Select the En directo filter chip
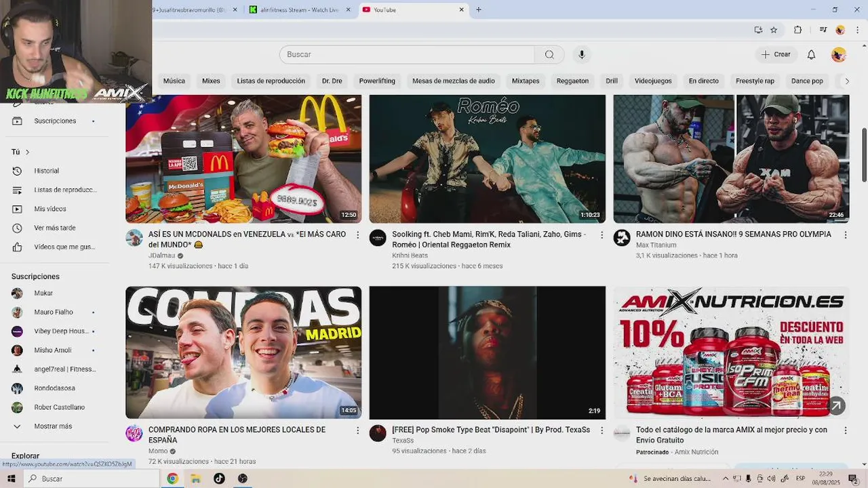 click(703, 81)
